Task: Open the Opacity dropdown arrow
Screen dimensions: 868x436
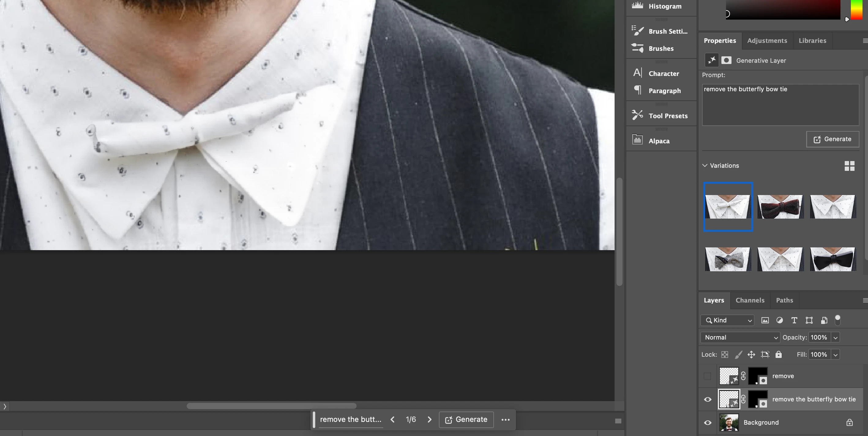Action: [x=835, y=337]
